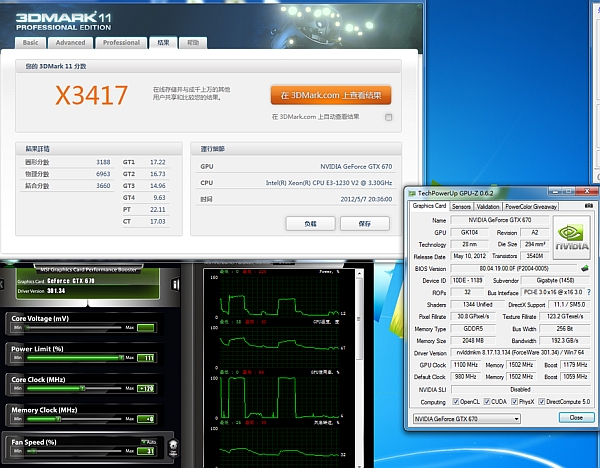This screenshot has width=600, height=468.
Task: Toggle the OpenCL checkbox in GPU-Z
Action: pyautogui.click(x=455, y=401)
